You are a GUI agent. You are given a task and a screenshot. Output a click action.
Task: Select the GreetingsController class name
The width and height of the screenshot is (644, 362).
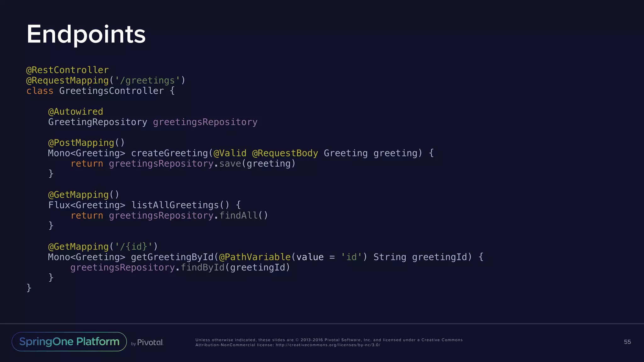(111, 91)
